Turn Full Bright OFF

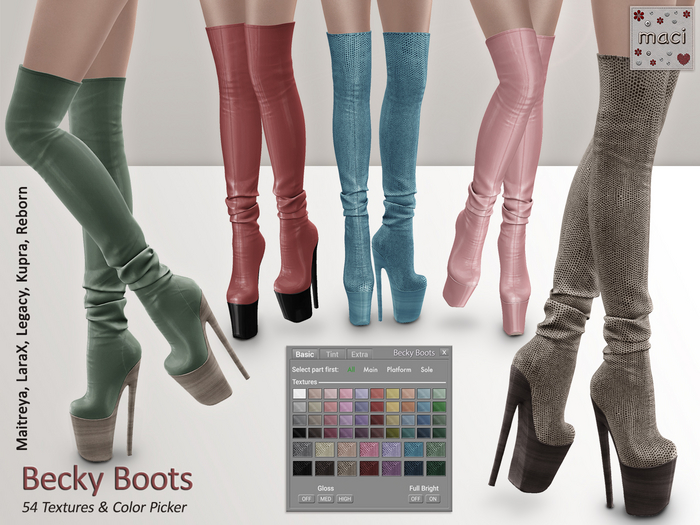tap(415, 499)
